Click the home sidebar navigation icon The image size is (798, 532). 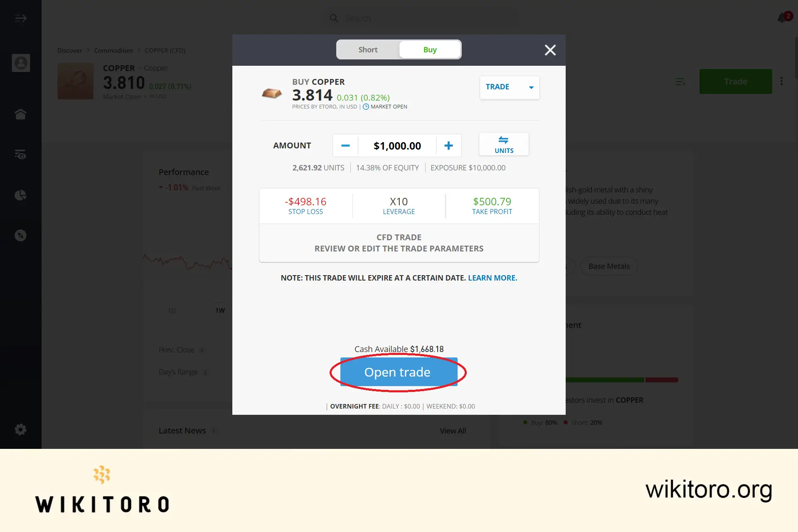(20, 114)
